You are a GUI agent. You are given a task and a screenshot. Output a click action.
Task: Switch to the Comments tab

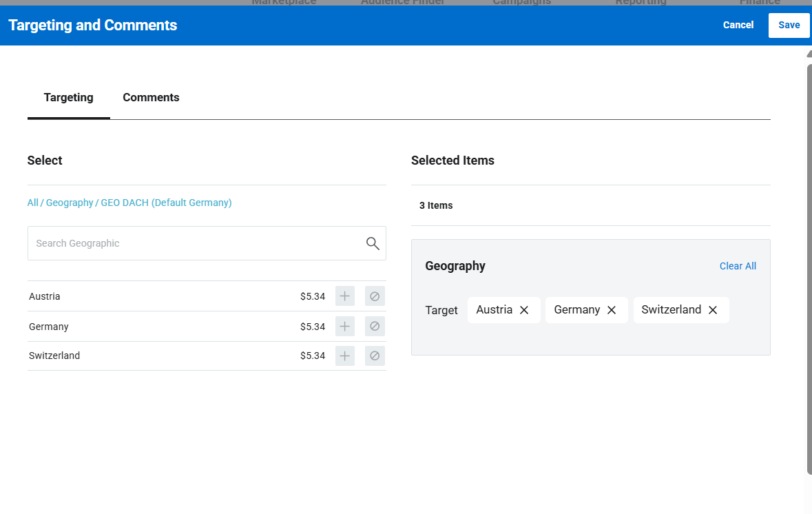click(x=151, y=98)
